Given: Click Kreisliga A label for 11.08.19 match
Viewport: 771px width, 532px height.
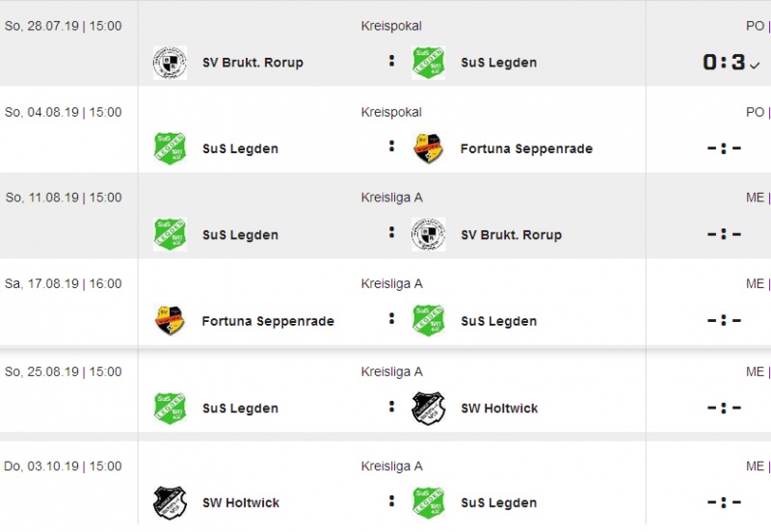Looking at the screenshot, I should pos(391,198).
